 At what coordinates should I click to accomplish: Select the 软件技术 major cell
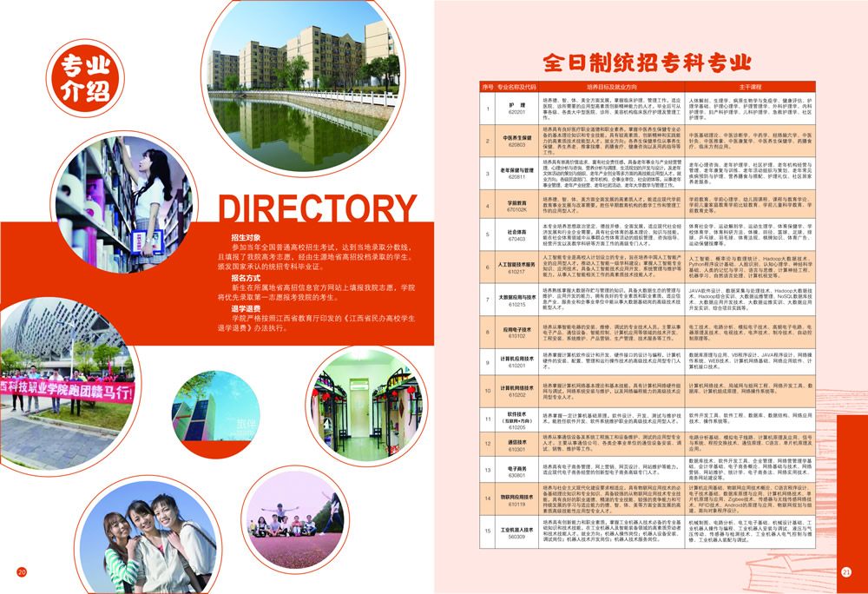coord(517,419)
